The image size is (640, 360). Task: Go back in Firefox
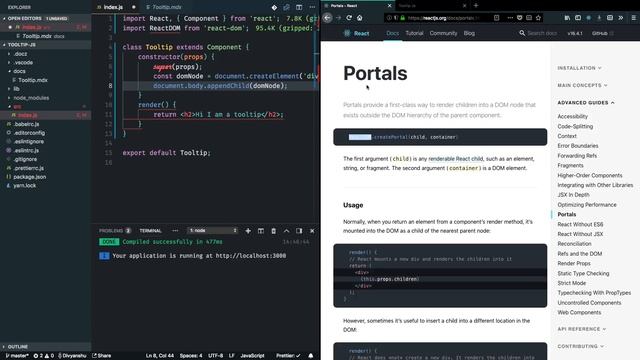pos(327,18)
